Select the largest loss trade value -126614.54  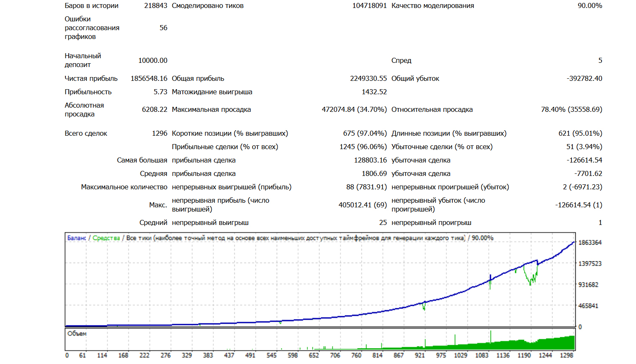point(584,160)
